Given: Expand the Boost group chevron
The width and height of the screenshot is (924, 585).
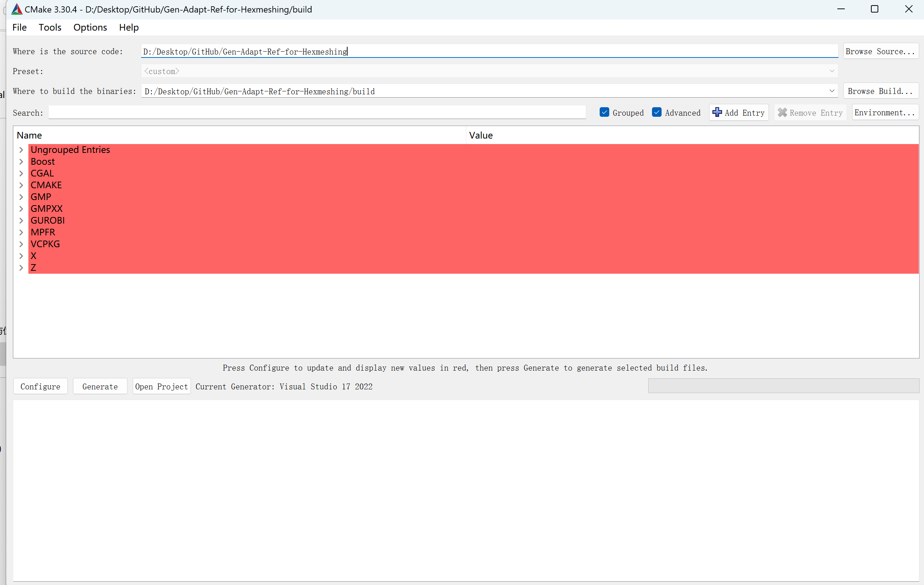Looking at the screenshot, I should click(x=21, y=161).
